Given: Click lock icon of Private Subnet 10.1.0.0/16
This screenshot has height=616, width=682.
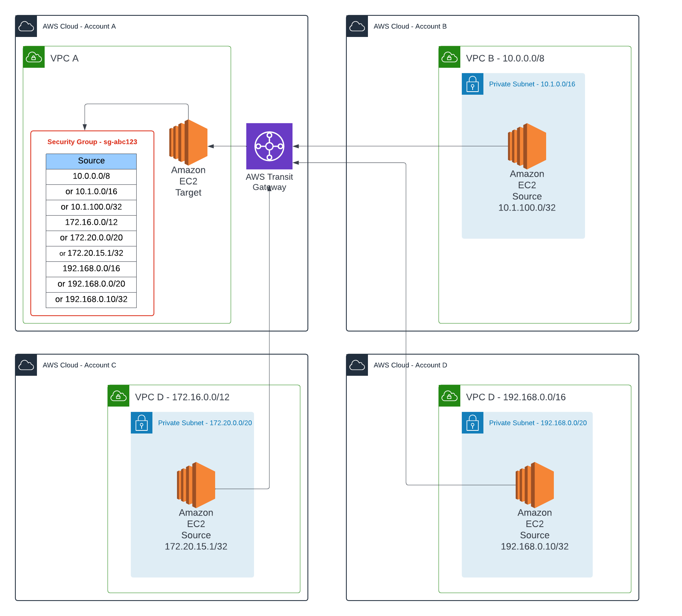Looking at the screenshot, I should pyautogui.click(x=473, y=84).
